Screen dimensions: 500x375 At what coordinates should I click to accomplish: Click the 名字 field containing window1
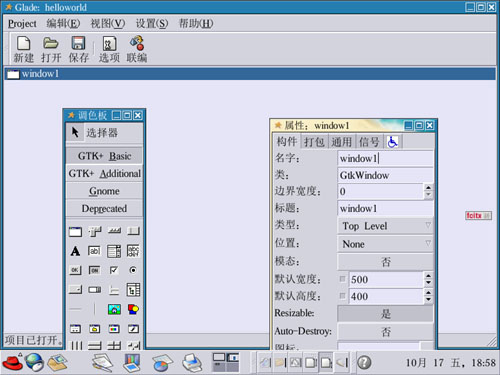(x=385, y=159)
